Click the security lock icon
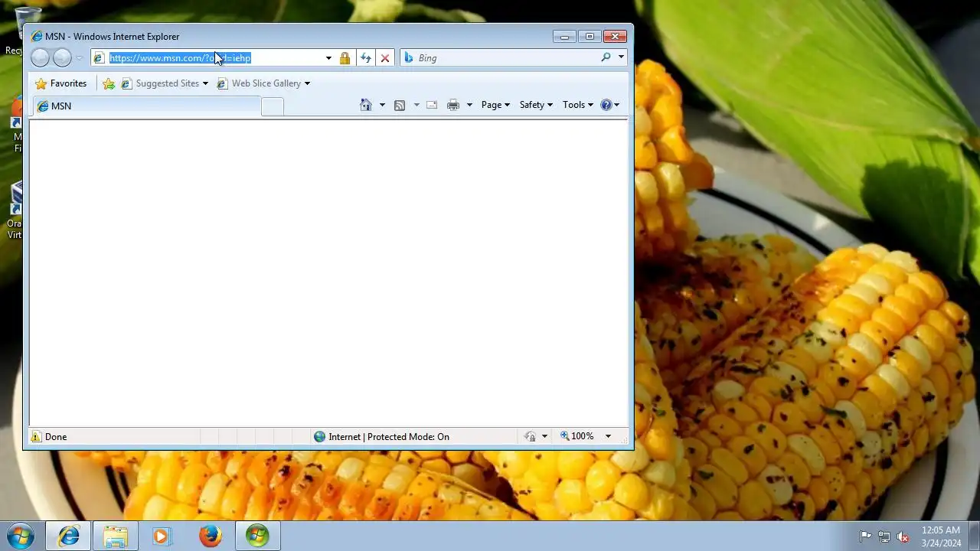The height and width of the screenshot is (551, 980). click(345, 58)
